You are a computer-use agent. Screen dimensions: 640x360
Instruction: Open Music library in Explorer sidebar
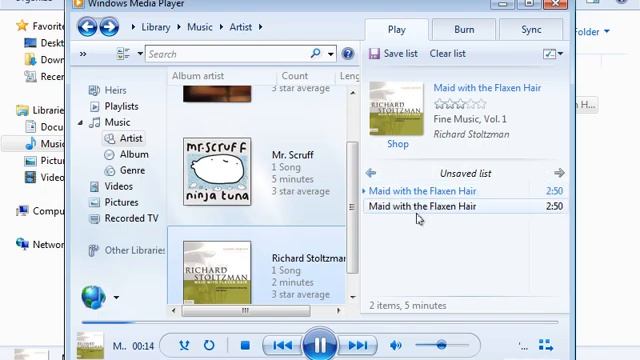45,144
